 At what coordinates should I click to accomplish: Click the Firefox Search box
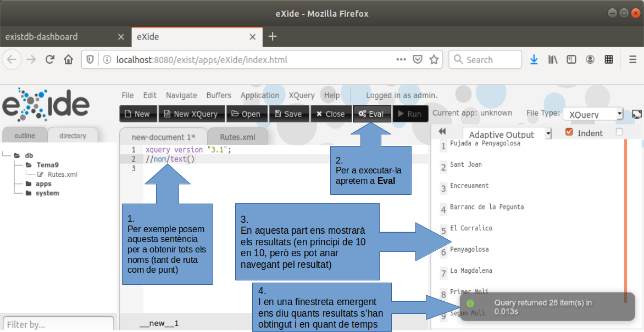pos(485,59)
